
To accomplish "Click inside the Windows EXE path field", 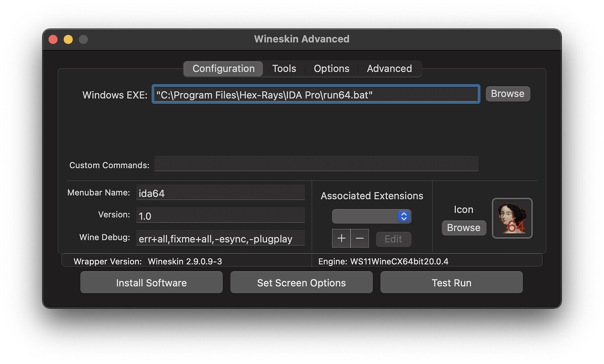I will click(315, 94).
